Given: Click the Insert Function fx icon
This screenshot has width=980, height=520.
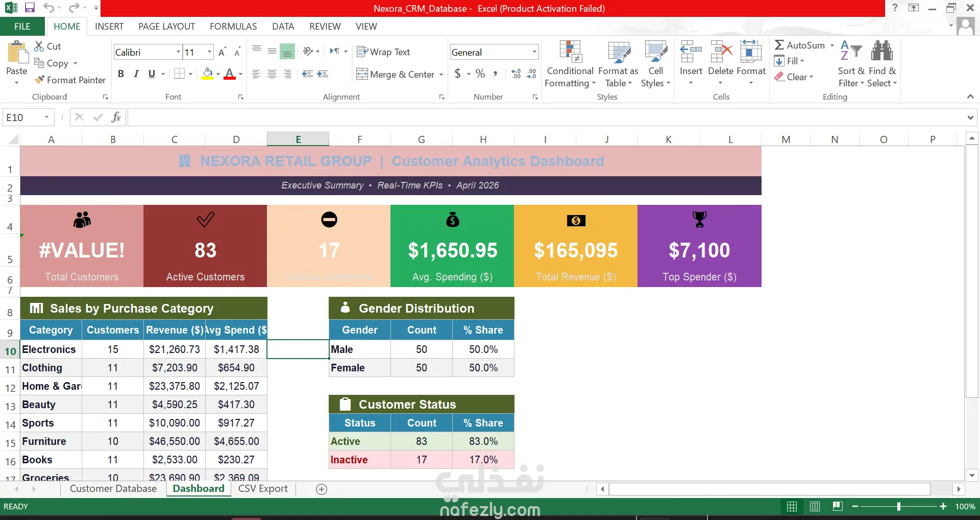Looking at the screenshot, I should 116,117.
